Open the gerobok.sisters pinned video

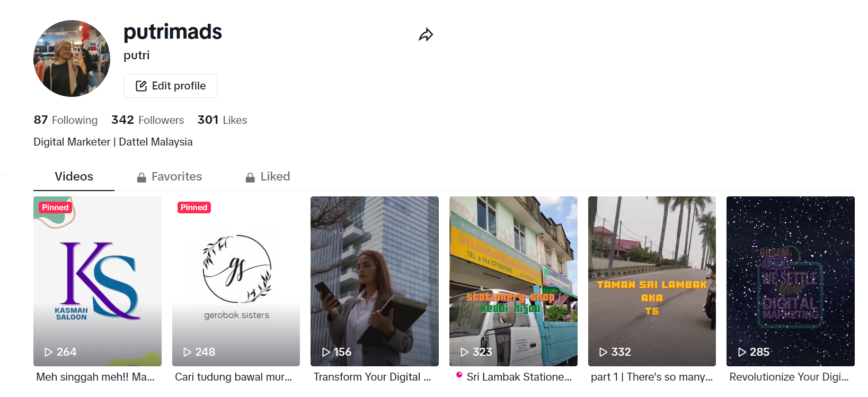tap(236, 281)
